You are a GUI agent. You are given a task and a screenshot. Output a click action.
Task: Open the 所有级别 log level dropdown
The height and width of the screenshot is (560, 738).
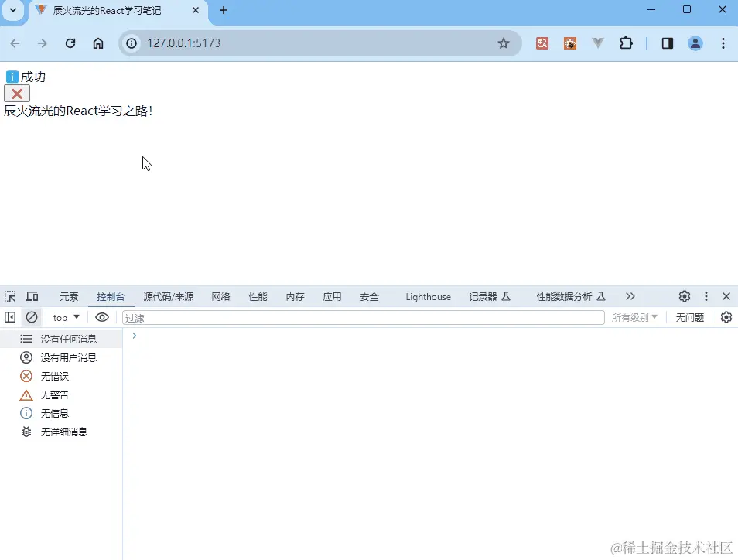click(x=636, y=317)
